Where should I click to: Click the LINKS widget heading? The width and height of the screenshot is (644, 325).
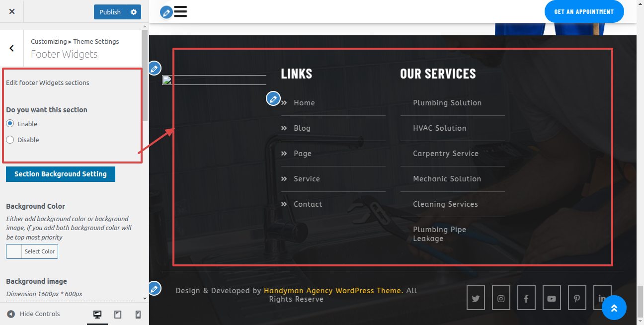(x=297, y=74)
